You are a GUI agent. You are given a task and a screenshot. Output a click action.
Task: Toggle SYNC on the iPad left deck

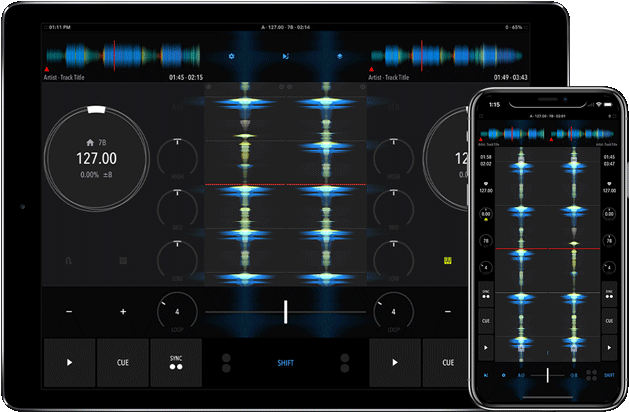pos(176,363)
